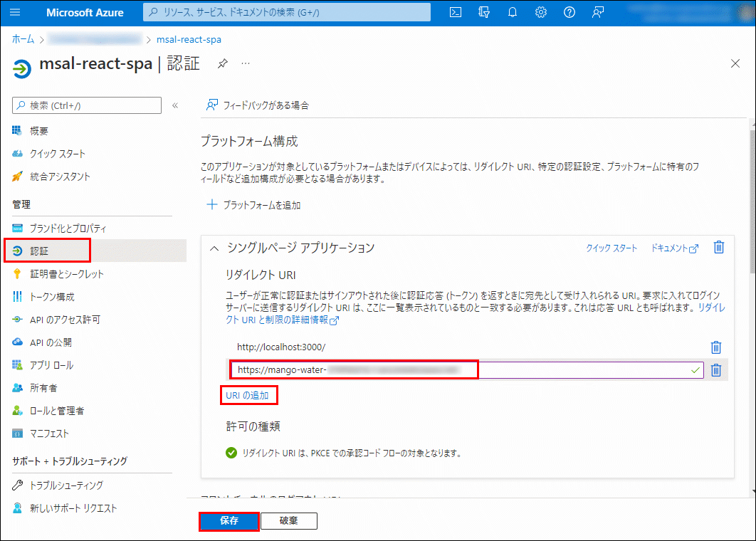756x541 pixels.
Task: Select the http://localhost:3000/ URI text
Action: coord(281,347)
